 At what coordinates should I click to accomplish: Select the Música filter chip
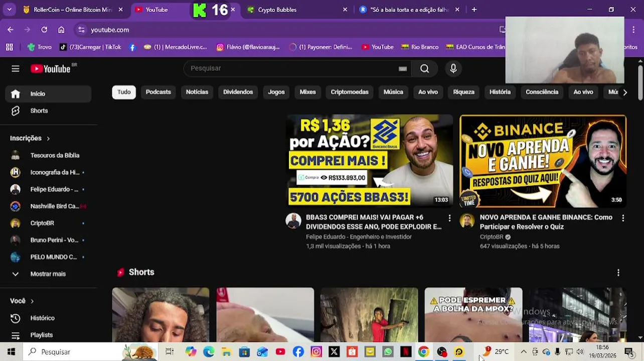click(x=393, y=92)
